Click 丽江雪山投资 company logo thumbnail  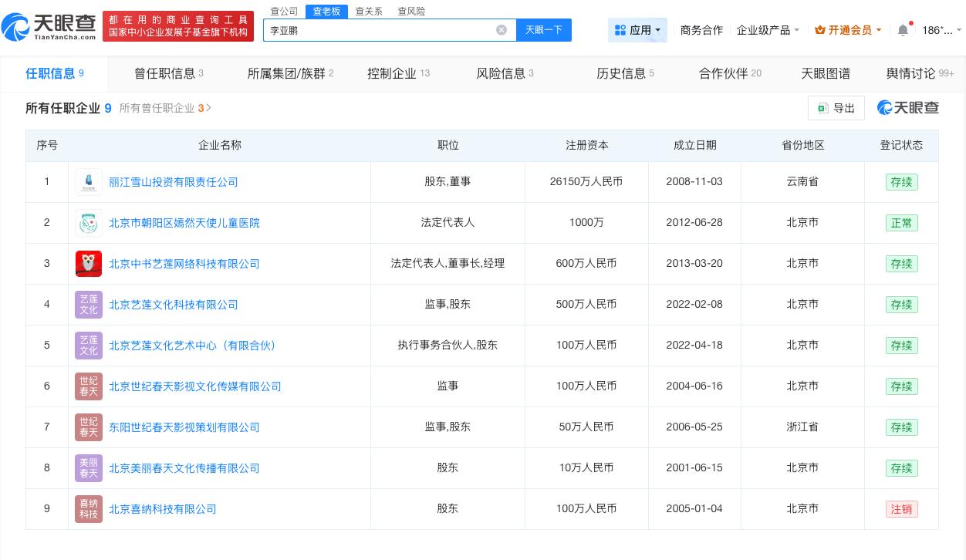[89, 182]
